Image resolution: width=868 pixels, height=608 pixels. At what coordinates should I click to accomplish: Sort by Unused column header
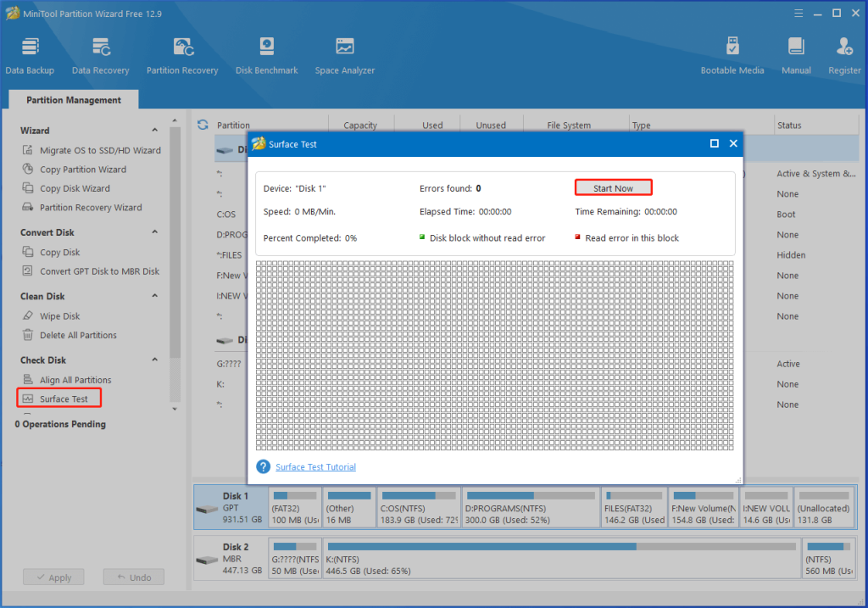(491, 126)
